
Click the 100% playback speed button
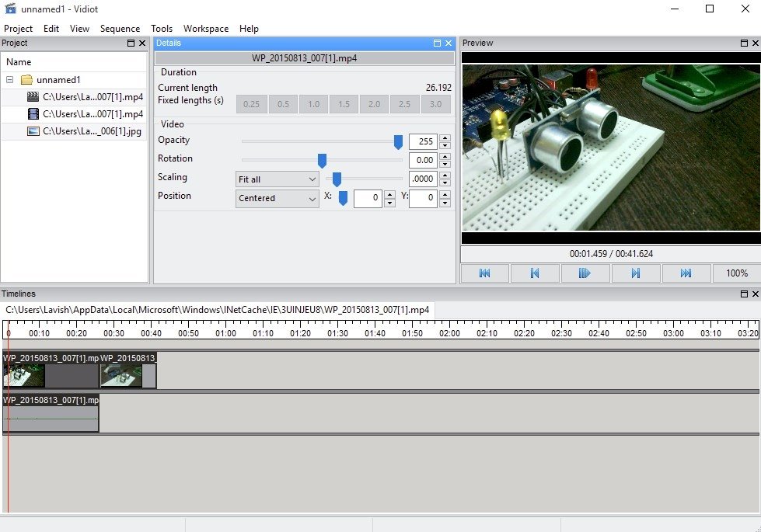coord(737,273)
